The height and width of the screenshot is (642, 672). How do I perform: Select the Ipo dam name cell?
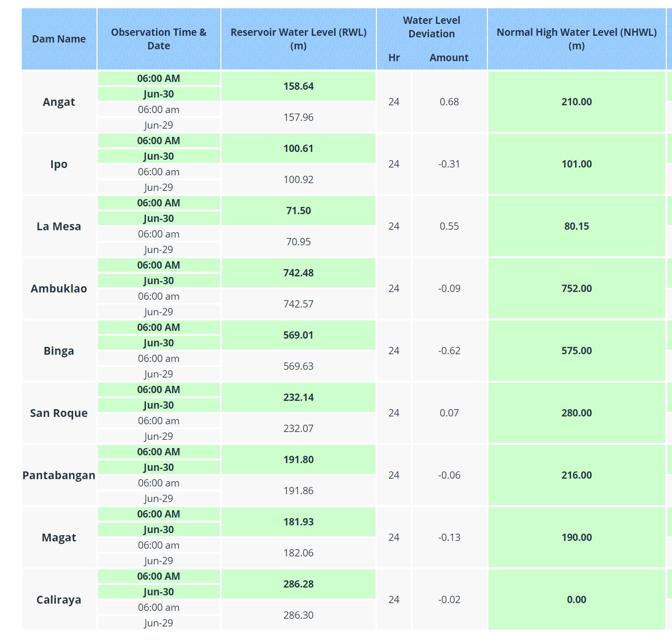coord(59,164)
